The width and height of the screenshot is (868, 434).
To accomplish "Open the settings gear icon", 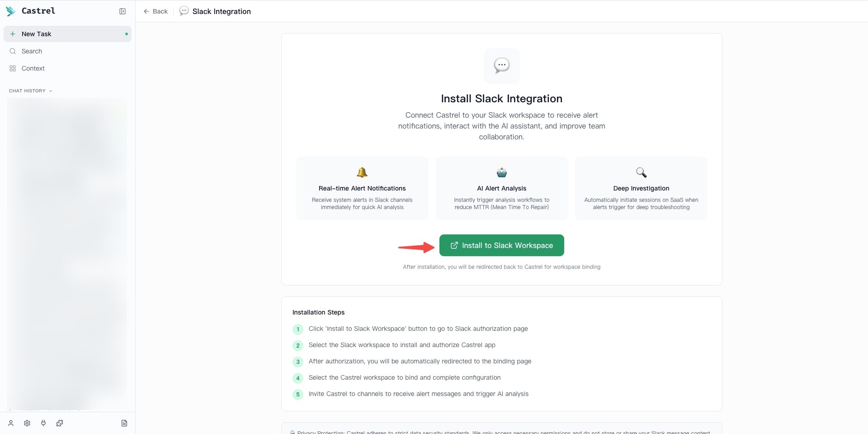I will [x=27, y=423].
